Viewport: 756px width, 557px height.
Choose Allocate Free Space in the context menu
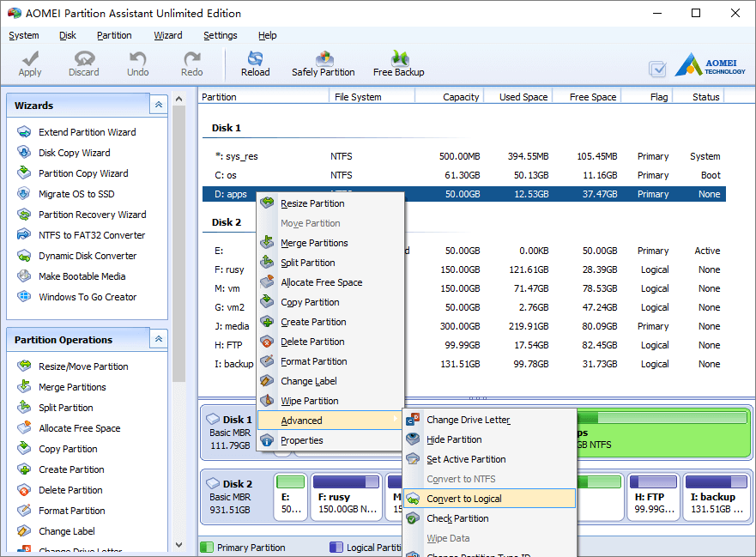330,282
